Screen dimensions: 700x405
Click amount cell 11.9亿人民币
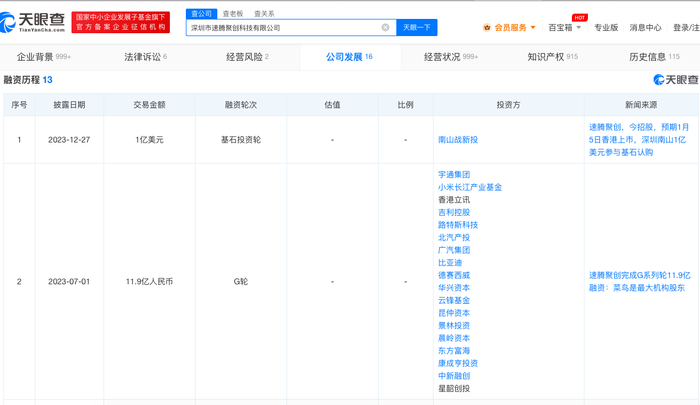click(149, 281)
